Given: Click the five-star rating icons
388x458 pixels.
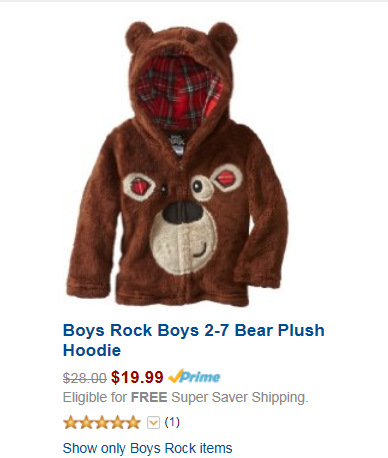Looking at the screenshot, I should (102, 422).
